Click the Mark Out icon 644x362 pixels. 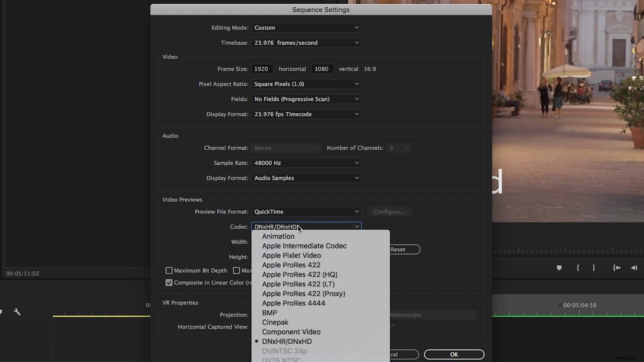tap(593, 267)
